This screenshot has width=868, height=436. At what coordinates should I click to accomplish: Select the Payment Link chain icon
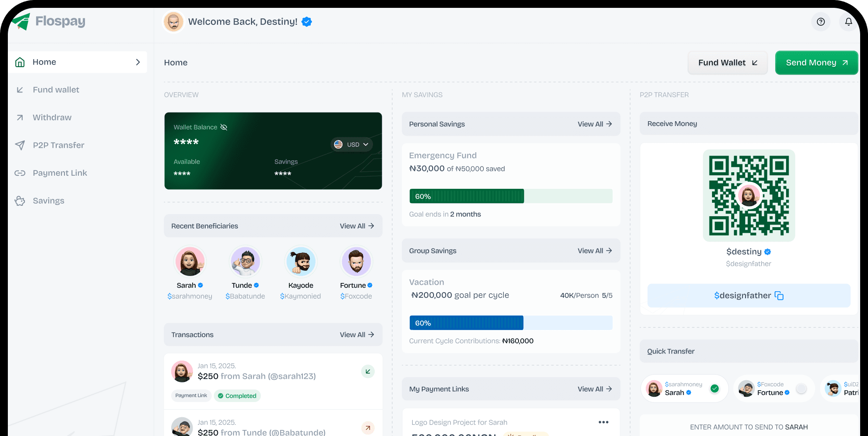tap(20, 173)
